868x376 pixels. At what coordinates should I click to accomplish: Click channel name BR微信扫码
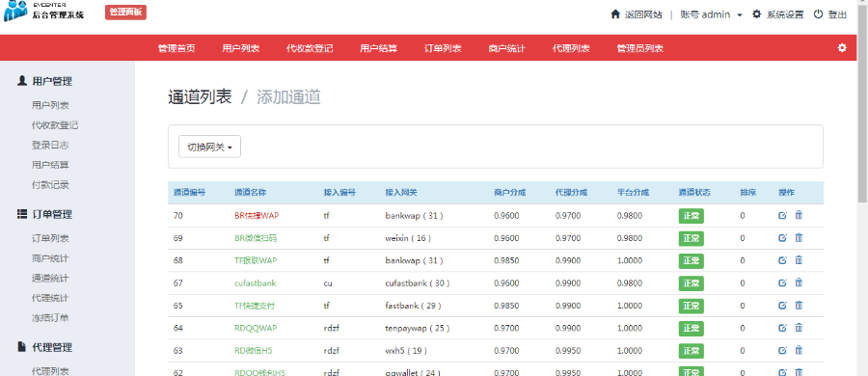pyautogui.click(x=256, y=238)
